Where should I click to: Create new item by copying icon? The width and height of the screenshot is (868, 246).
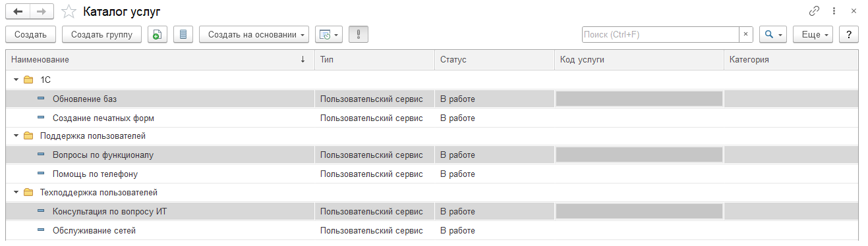pos(158,34)
